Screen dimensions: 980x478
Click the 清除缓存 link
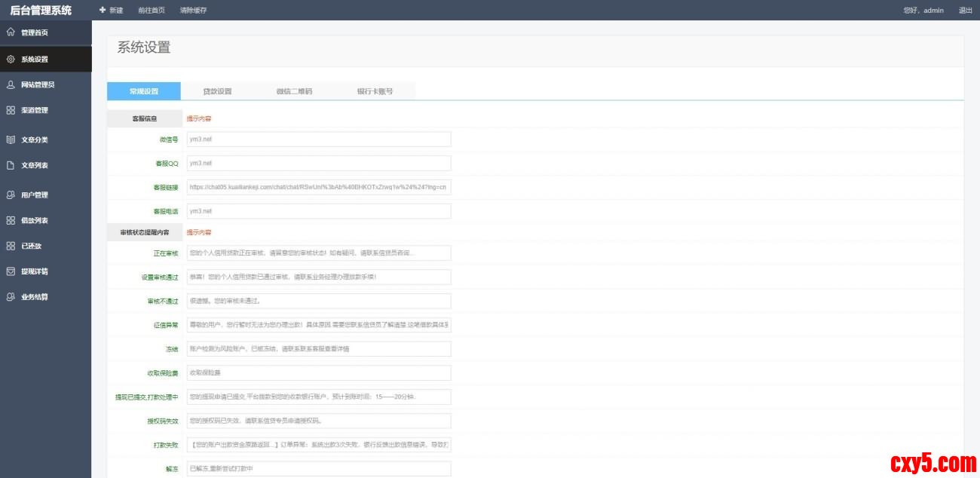pyautogui.click(x=194, y=11)
